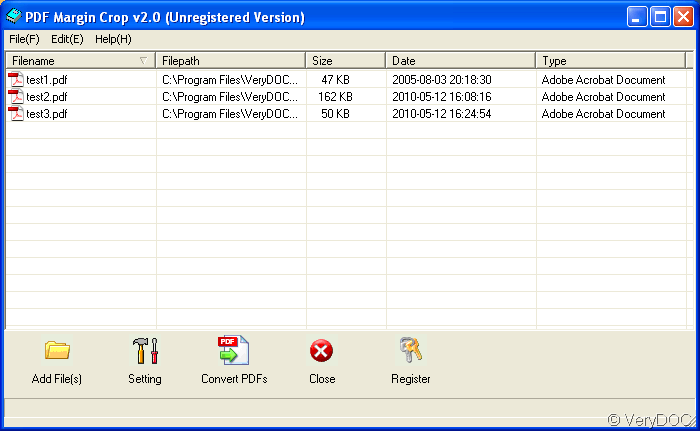700x431 pixels.
Task: Click the Register keys icon
Action: click(x=411, y=350)
